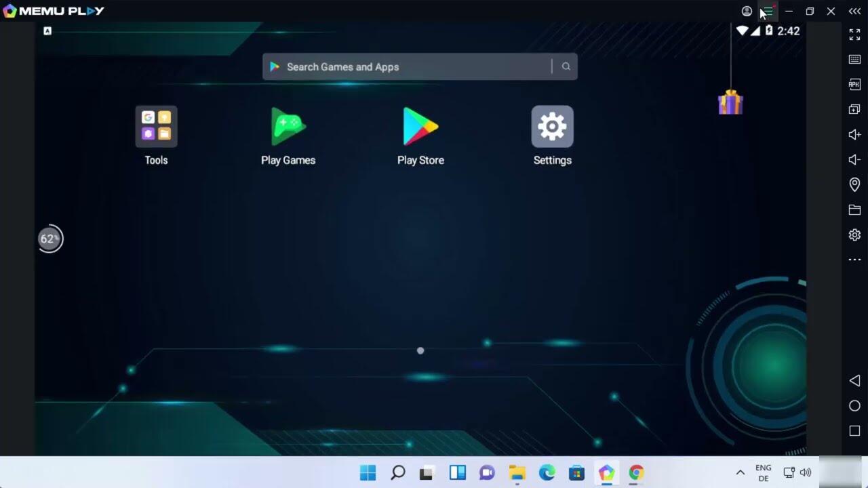Open the multi-instance manager icon
Image resolution: width=868 pixels, height=488 pixels.
click(x=854, y=110)
